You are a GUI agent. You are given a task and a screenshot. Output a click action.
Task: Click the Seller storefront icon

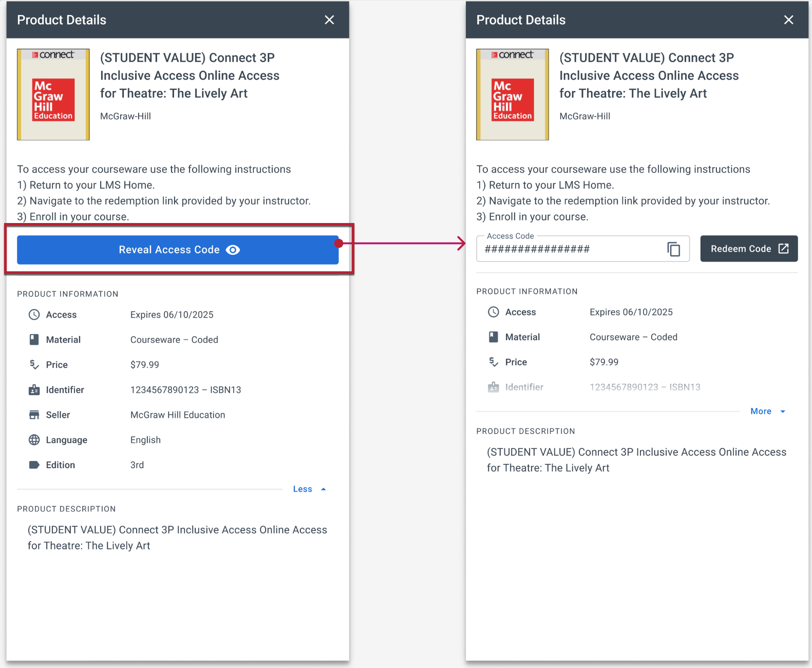click(x=34, y=415)
